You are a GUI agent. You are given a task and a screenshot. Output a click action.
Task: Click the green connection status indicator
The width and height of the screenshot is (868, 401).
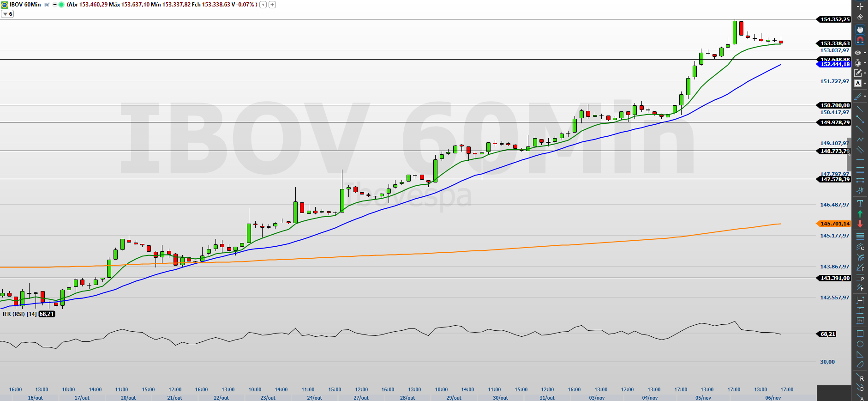61,5
